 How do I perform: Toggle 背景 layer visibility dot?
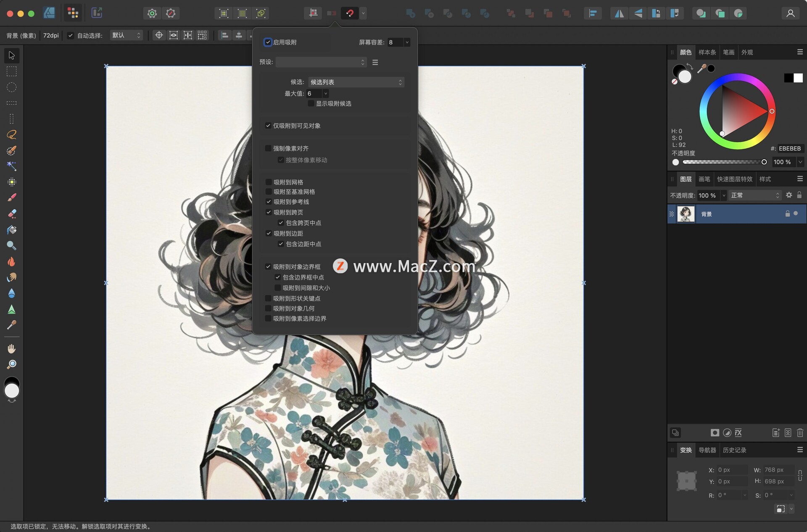796,213
